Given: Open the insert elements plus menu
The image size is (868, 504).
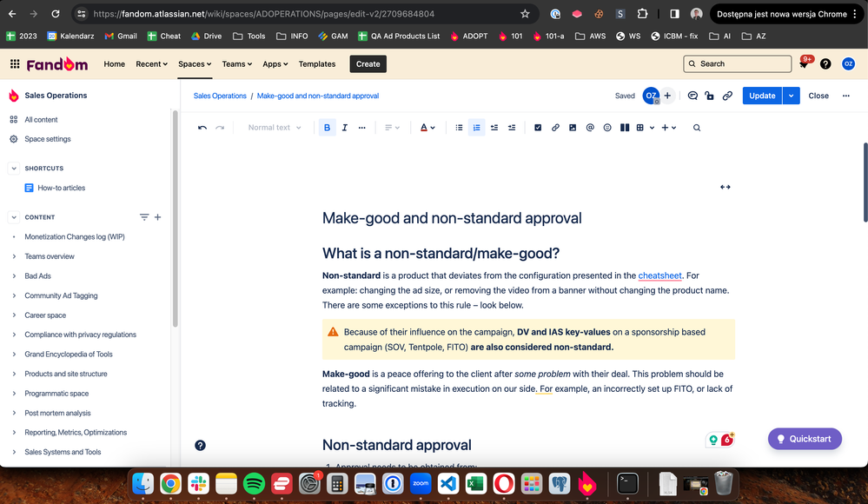Looking at the screenshot, I should pos(669,128).
